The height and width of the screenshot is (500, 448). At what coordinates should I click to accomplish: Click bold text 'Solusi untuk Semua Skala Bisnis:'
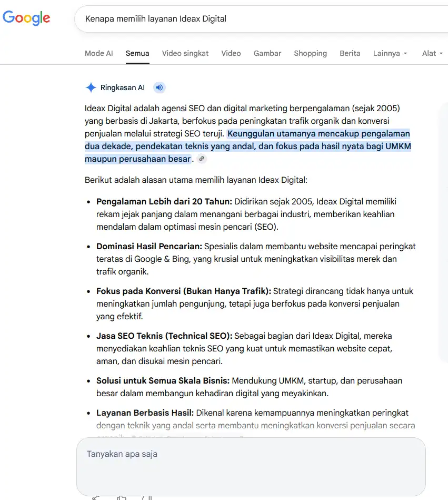point(163,381)
